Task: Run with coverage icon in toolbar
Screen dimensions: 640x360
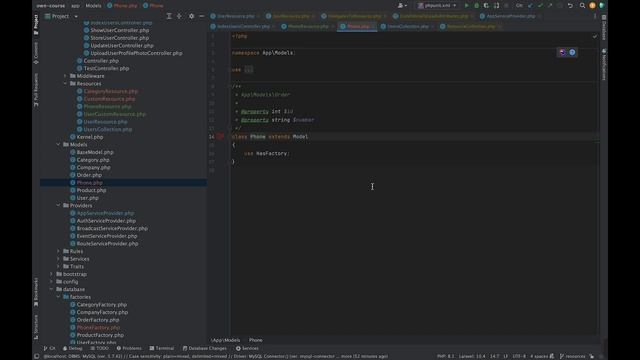Action: coord(486,6)
